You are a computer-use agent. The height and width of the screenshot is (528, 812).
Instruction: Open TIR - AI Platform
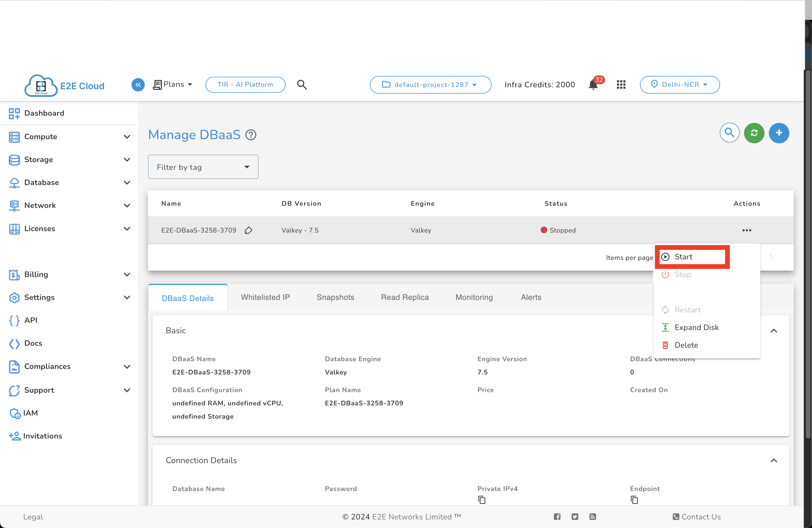(245, 85)
